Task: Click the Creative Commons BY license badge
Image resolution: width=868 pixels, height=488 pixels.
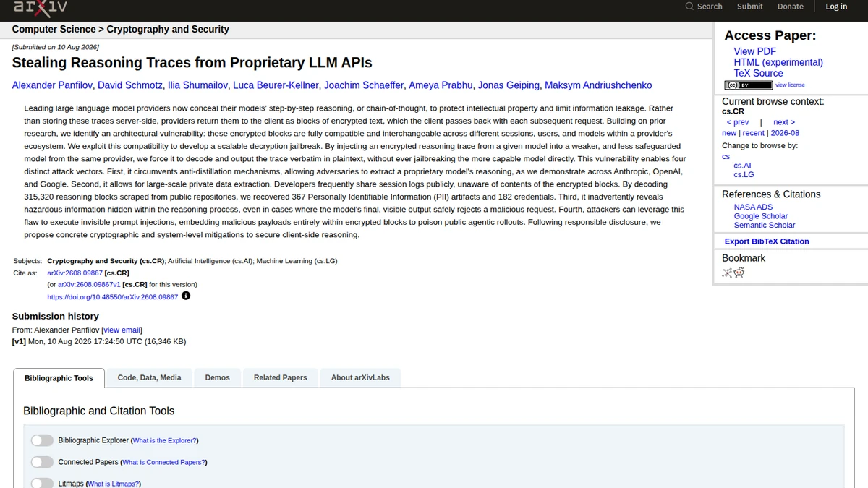Action: (748, 85)
